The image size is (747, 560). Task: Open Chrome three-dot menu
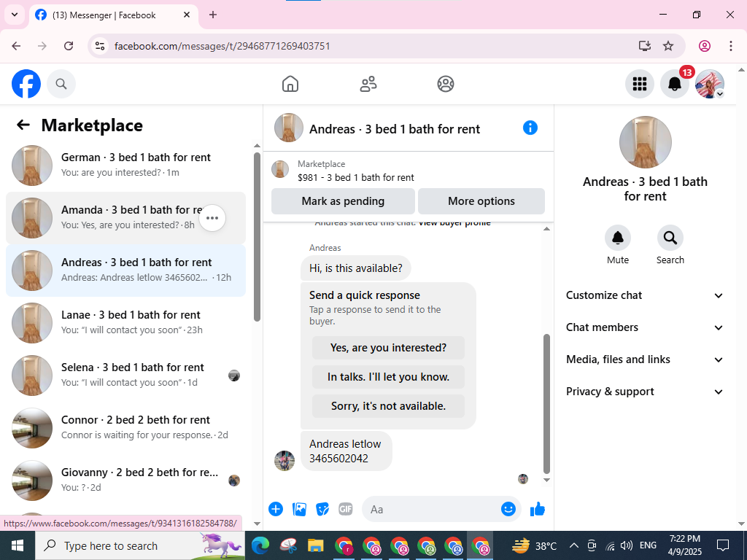[x=731, y=46]
